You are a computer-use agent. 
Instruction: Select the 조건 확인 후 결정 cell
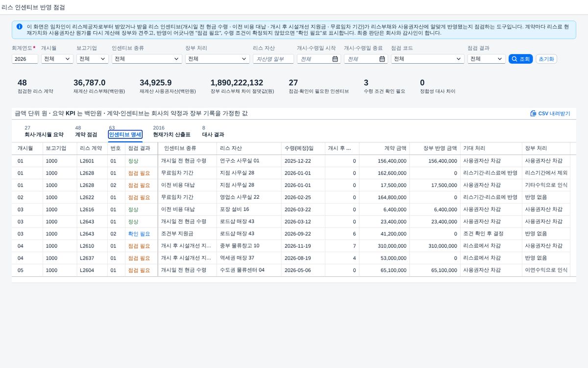click(491, 234)
